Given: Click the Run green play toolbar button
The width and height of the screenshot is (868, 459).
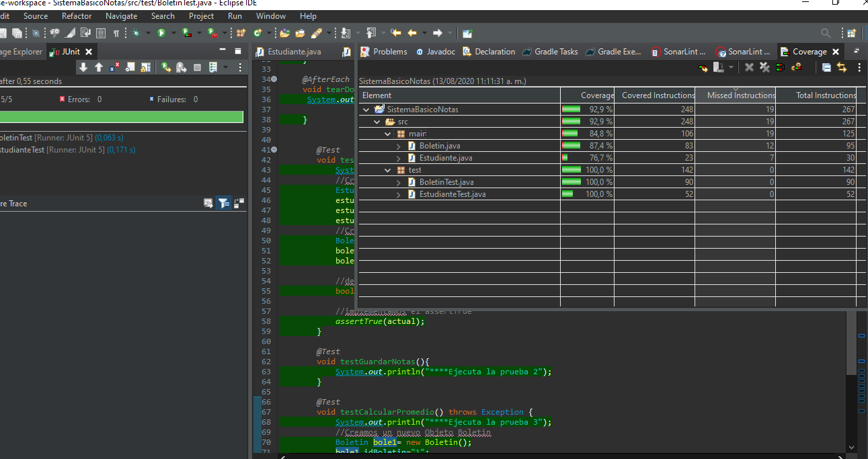Looking at the screenshot, I should coord(161,33).
